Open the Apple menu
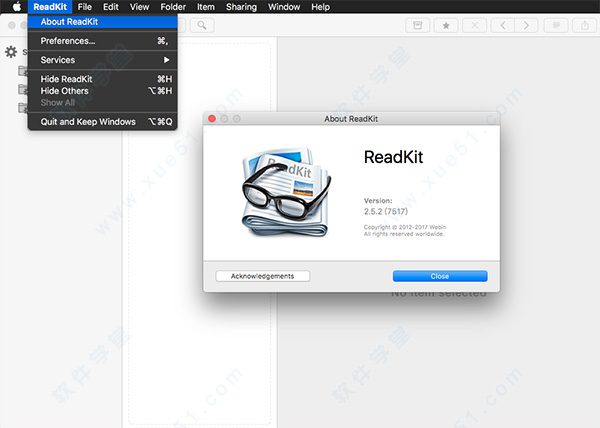The width and height of the screenshot is (600, 428). click(17, 7)
